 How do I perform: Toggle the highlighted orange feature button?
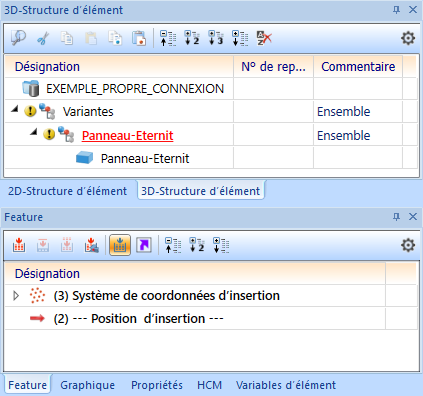click(120, 245)
